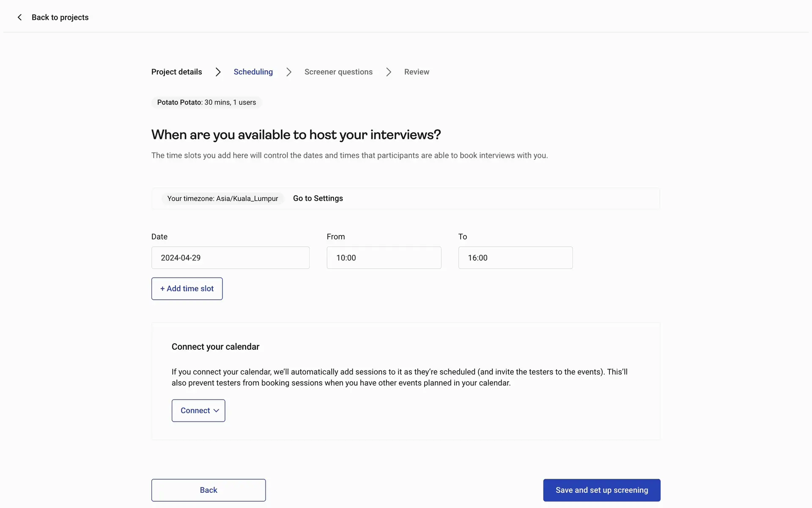Click chevron after Project details

(218, 72)
